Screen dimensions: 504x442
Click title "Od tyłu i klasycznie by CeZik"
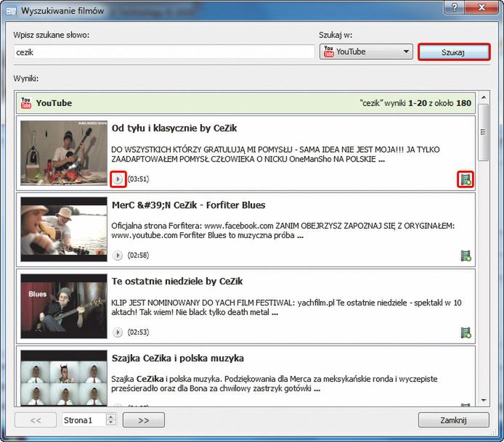(x=174, y=128)
